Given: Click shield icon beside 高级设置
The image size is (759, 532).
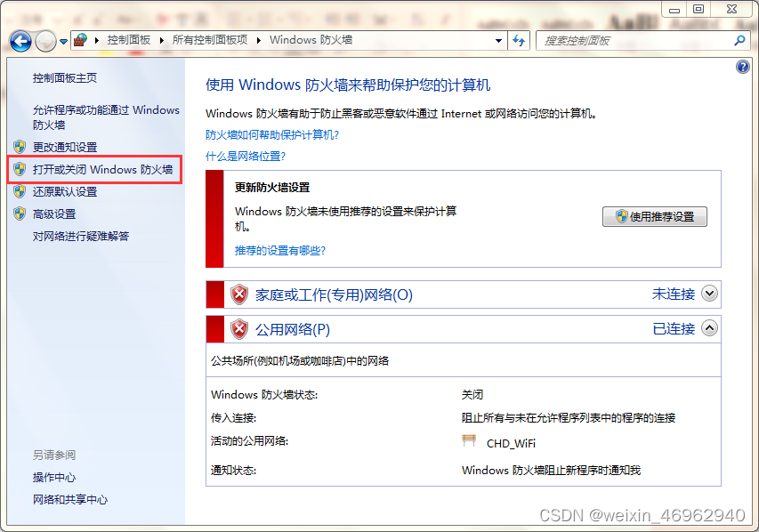Looking at the screenshot, I should point(20,214).
